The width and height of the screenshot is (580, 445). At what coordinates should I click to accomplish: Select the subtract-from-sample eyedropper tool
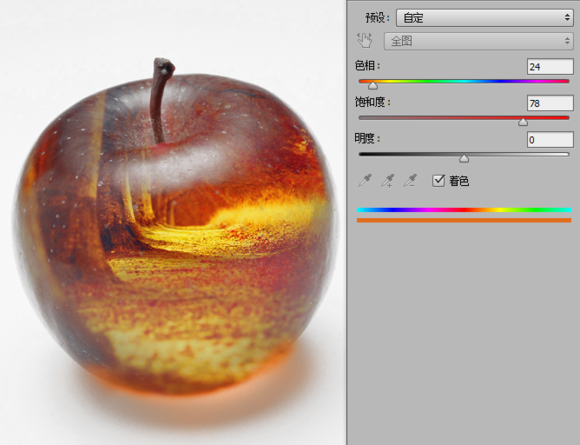tap(410, 181)
